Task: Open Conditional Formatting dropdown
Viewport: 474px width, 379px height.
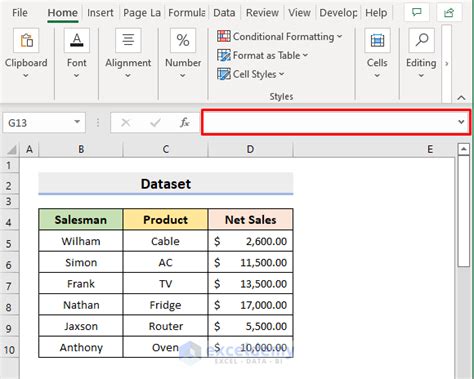Action: point(279,36)
